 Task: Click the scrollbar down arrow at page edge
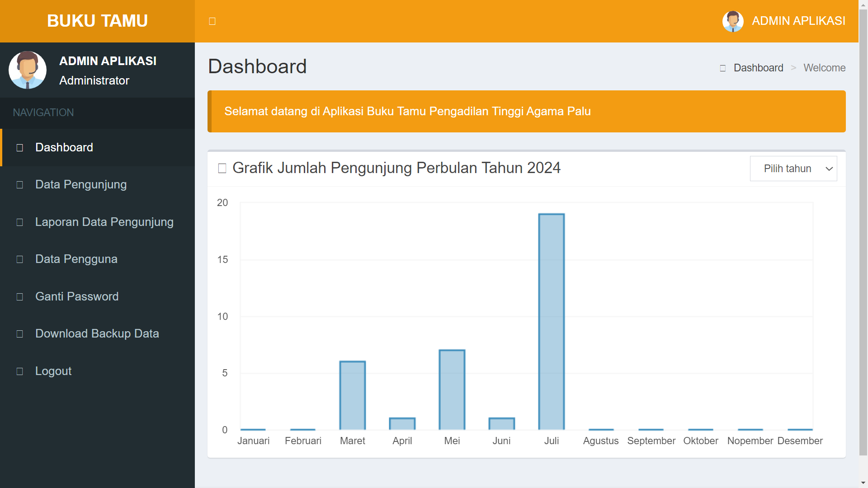863,483
